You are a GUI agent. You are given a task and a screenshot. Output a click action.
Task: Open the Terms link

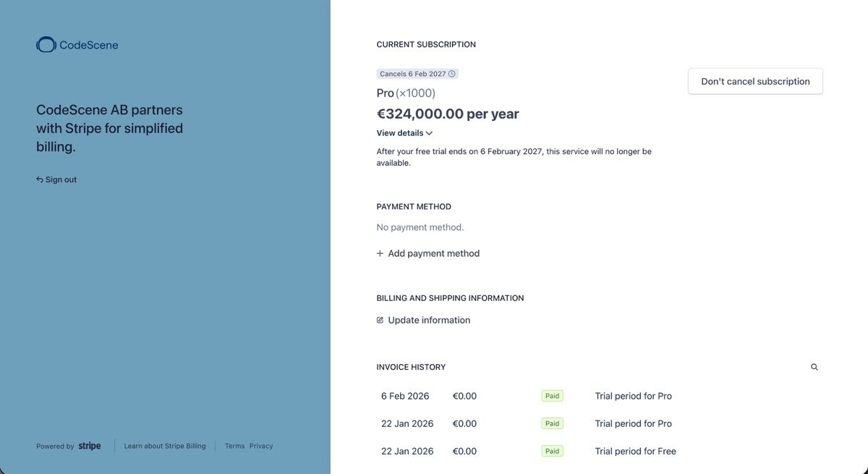coord(234,446)
